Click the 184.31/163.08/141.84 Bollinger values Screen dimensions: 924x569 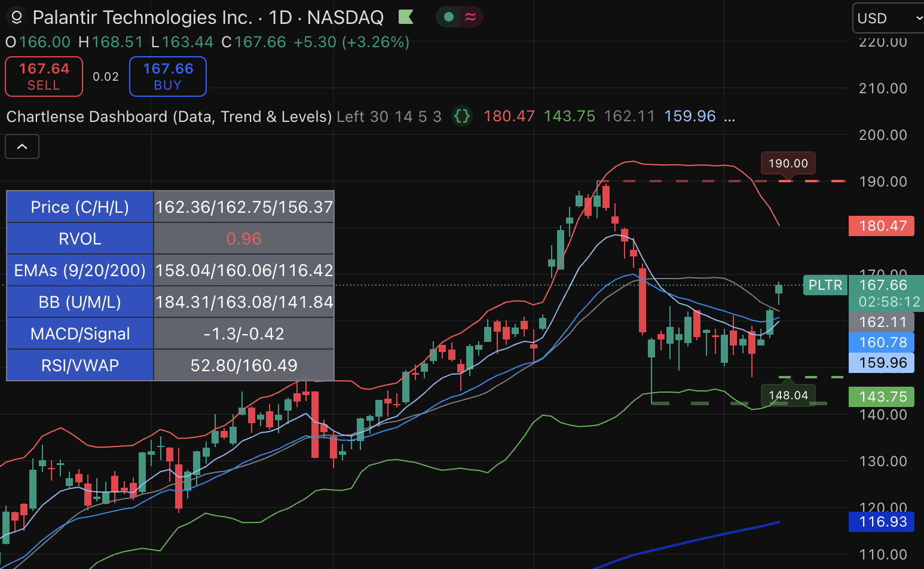pyautogui.click(x=244, y=302)
